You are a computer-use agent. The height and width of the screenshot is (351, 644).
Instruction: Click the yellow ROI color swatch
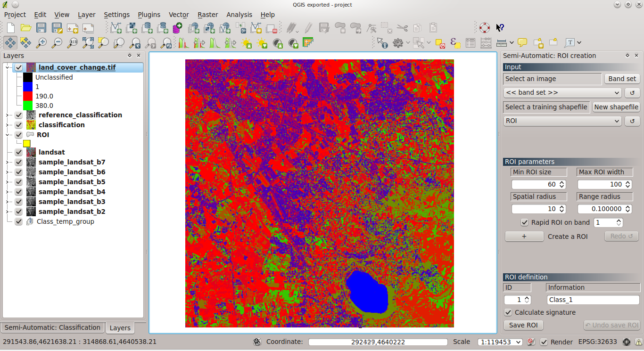26,143
